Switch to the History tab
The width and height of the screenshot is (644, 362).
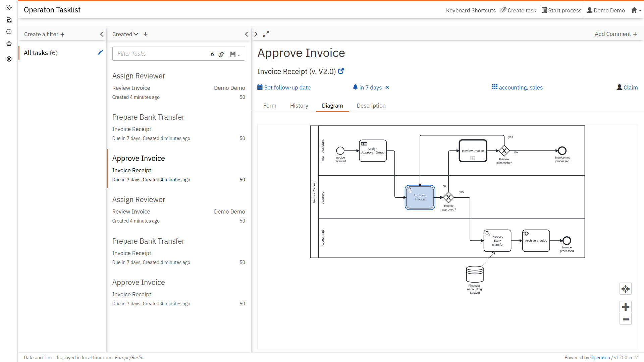299,106
